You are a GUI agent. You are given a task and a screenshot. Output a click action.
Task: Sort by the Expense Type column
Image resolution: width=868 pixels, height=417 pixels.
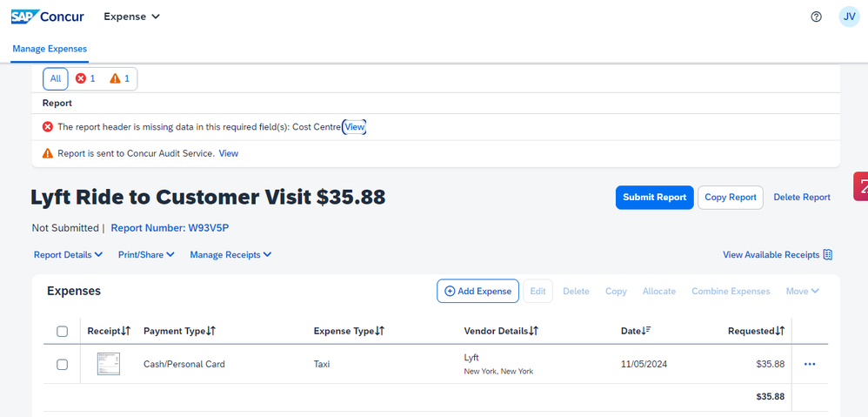coord(349,331)
